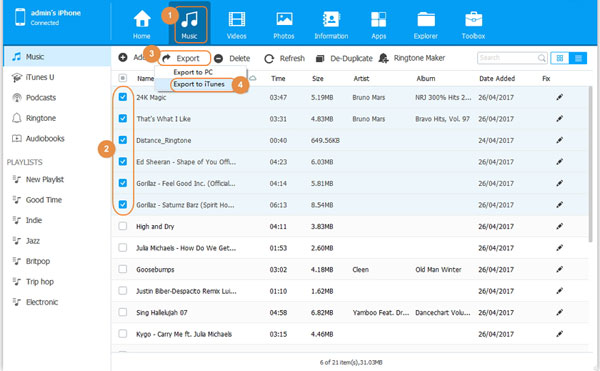Choose Export to iTunes

(199, 84)
